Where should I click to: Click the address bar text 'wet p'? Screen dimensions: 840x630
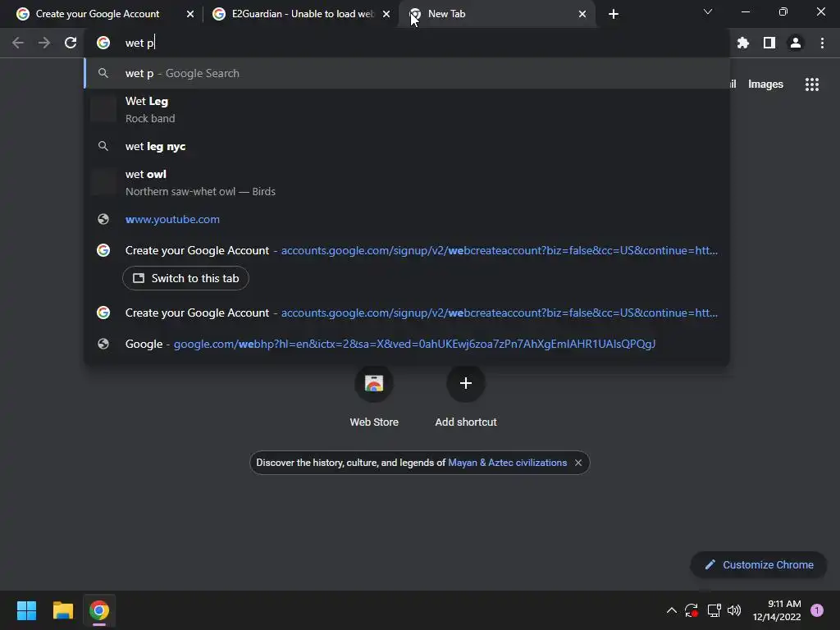(139, 43)
